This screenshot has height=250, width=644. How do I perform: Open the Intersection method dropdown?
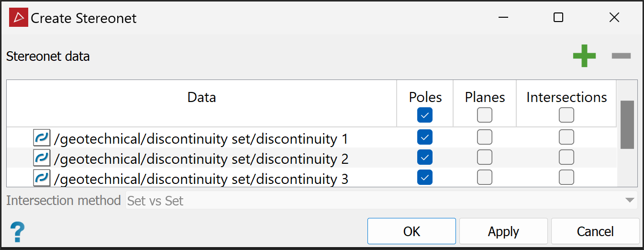381,201
